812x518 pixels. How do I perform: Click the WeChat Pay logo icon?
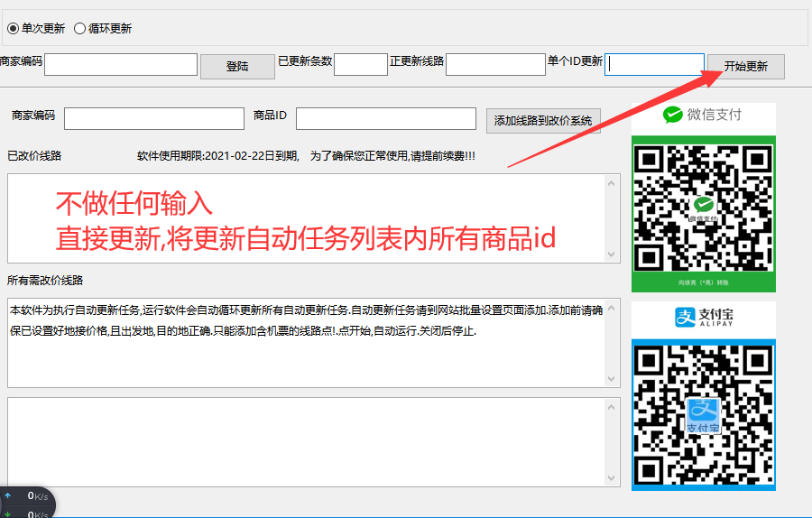pyautogui.click(x=673, y=115)
